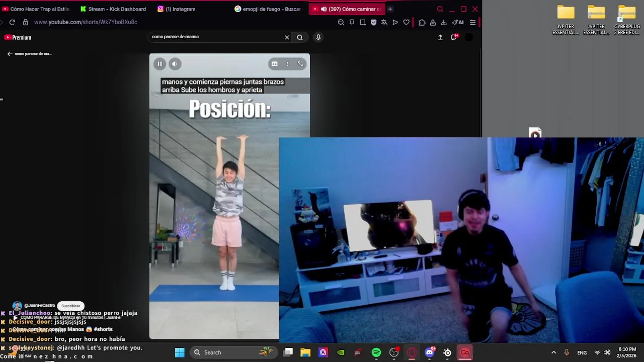Screen dimensions: 644x362
Task: Open browser profile/account toolbar icon
Action: click(433, 22)
